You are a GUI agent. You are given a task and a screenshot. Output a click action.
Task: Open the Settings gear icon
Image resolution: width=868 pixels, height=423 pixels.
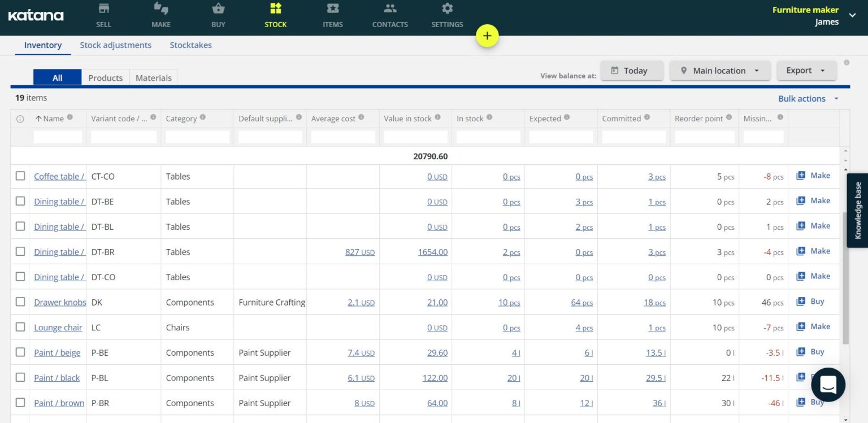click(447, 9)
